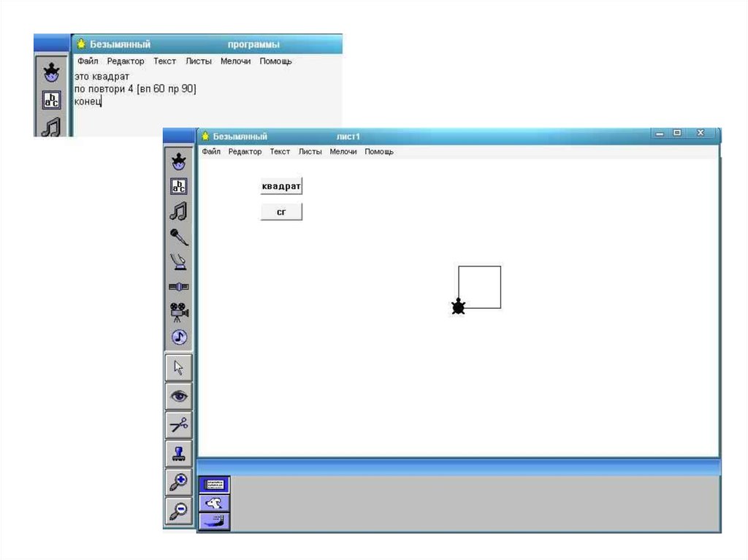Open the shapes tab icon at the bottom

click(x=214, y=503)
